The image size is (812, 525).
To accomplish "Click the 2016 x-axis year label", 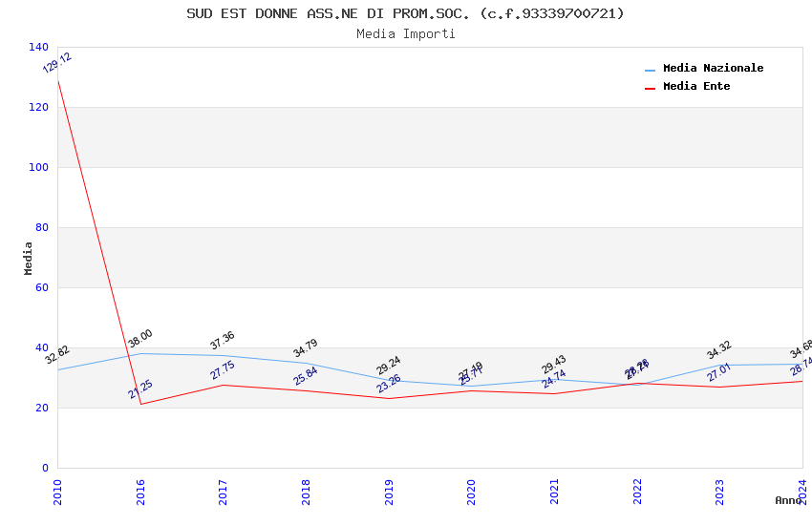I will pyautogui.click(x=140, y=492).
